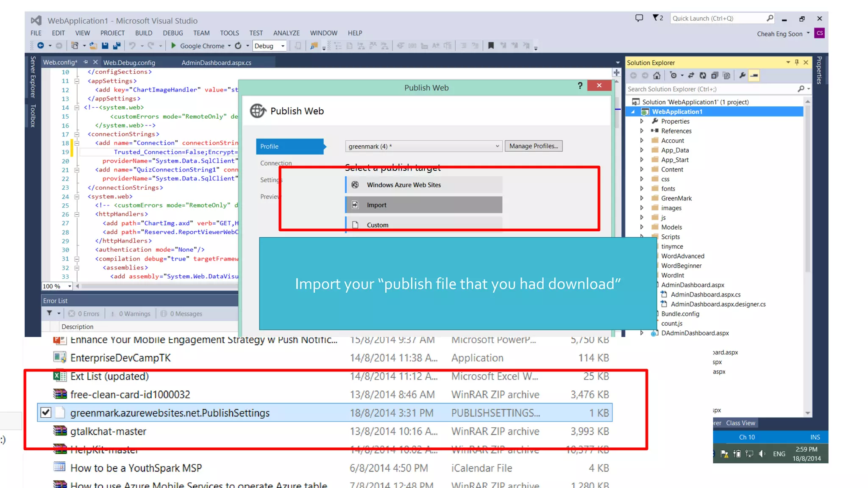Image resolution: width=868 pixels, height=488 pixels.
Task: Click Show All Files icon
Action: coord(726,75)
